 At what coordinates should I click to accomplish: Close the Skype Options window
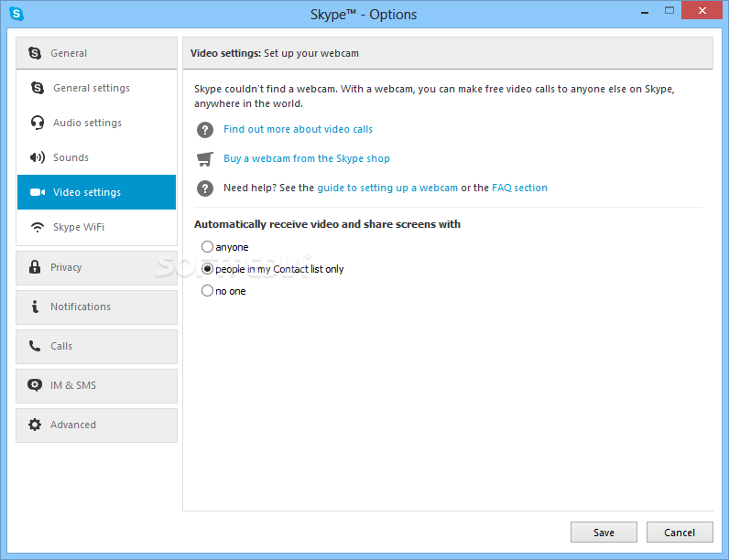pyautogui.click(x=702, y=10)
